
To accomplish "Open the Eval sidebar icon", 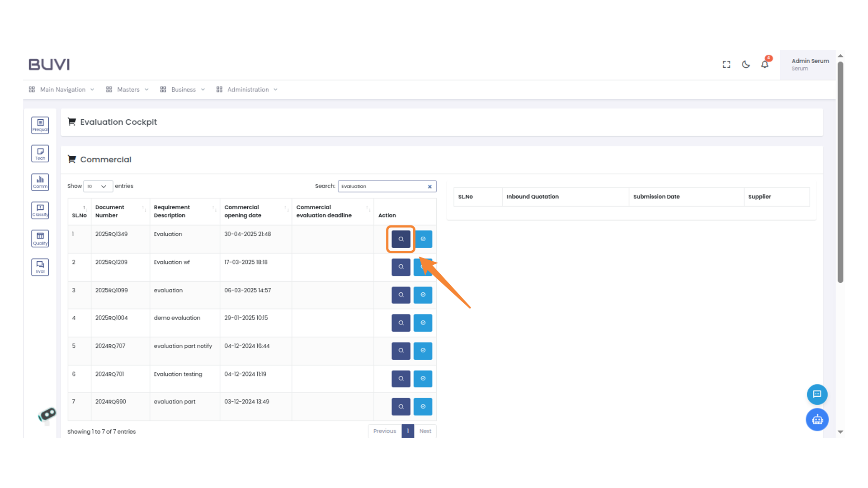I will coord(40,267).
